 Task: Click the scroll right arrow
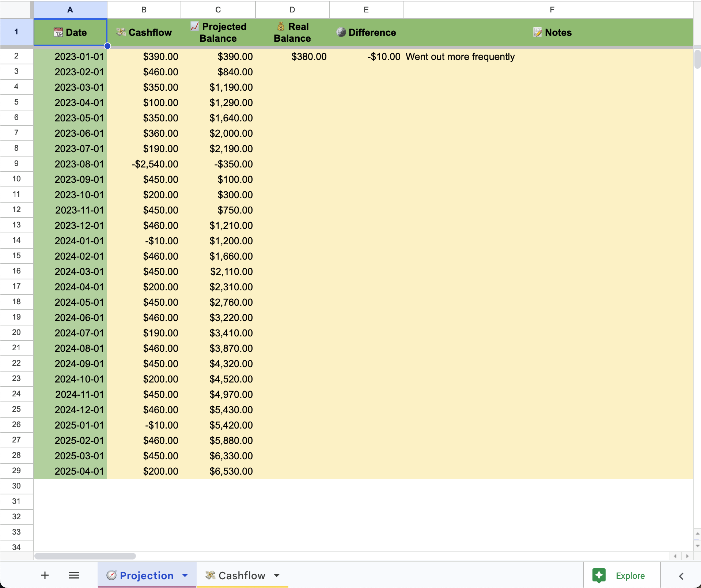coord(687,556)
